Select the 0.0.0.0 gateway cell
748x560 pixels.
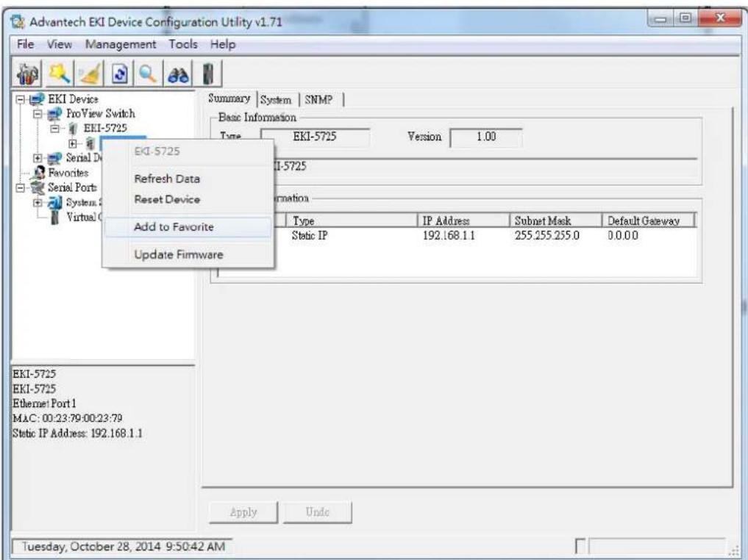point(622,235)
